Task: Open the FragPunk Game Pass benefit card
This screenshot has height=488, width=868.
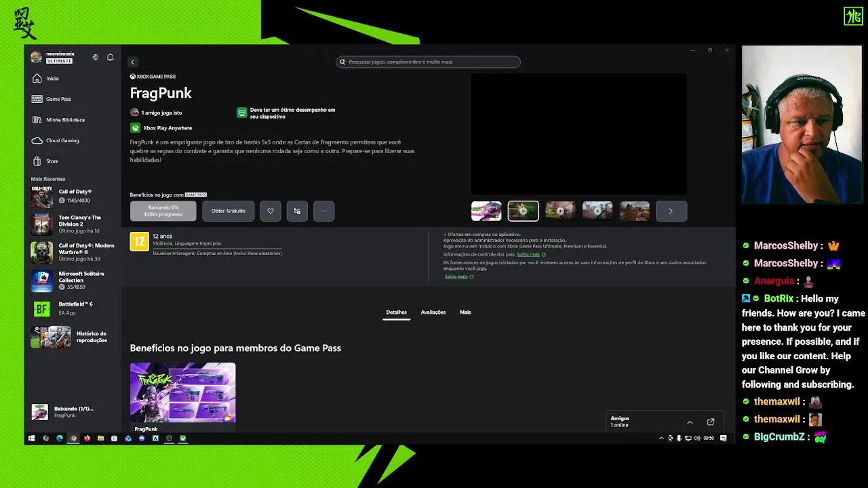Action: (183, 397)
